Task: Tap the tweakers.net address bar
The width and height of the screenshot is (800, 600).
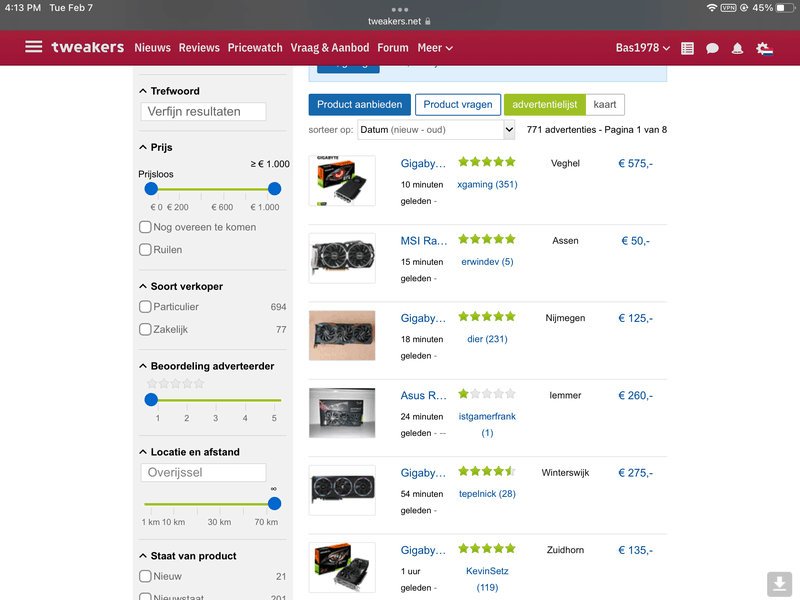Action: tap(399, 21)
